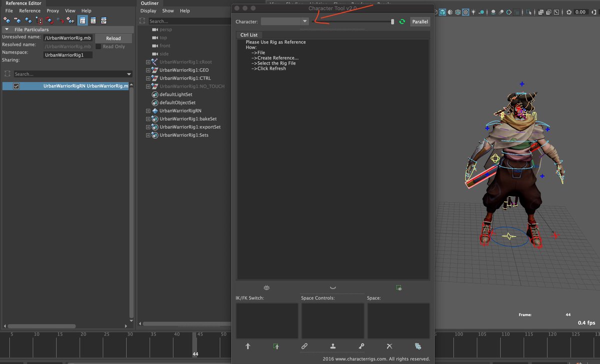Image resolution: width=600 pixels, height=364 pixels.
Task: Click the Parallel button in Character Tool
Action: coord(420,21)
